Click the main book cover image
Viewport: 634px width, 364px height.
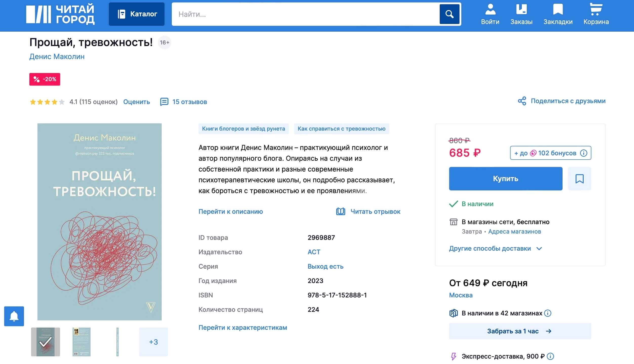click(99, 222)
